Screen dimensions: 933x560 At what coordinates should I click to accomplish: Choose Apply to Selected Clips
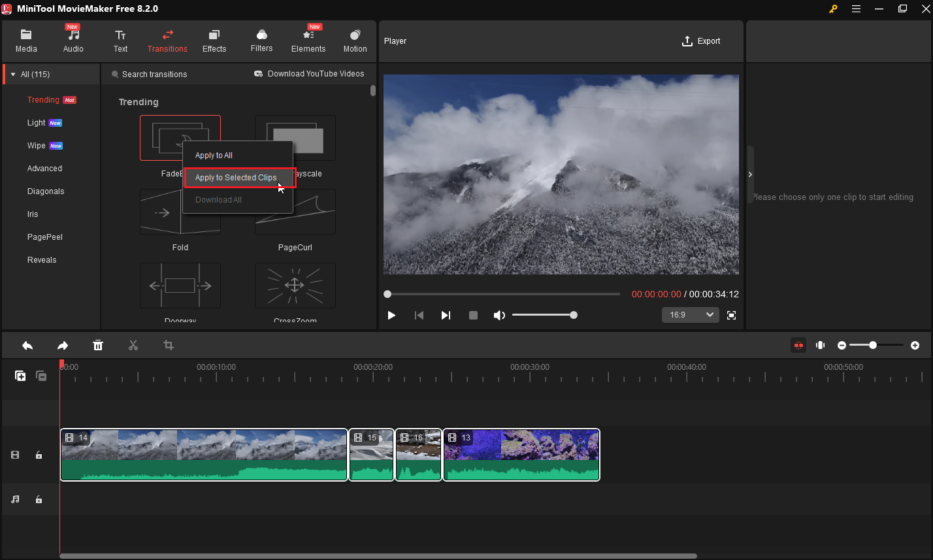tap(240, 178)
